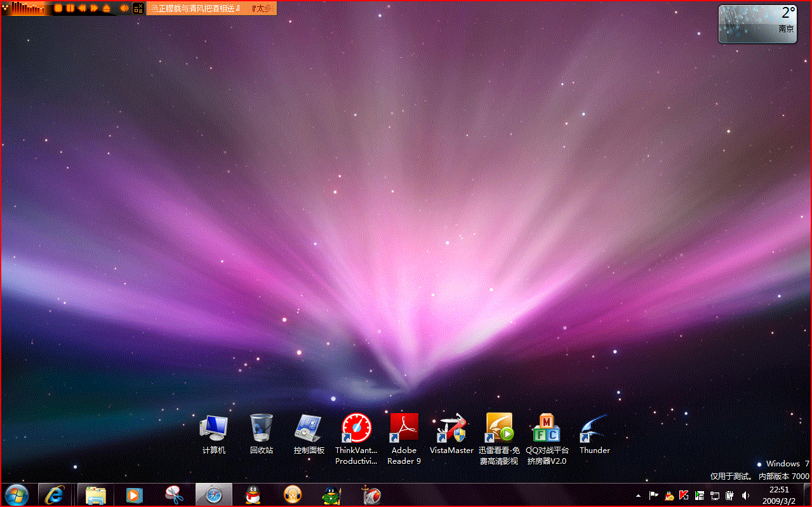Image resolution: width=812 pixels, height=507 pixels.
Task: Toggle mute with the music player speaker icon
Action: (x=124, y=8)
